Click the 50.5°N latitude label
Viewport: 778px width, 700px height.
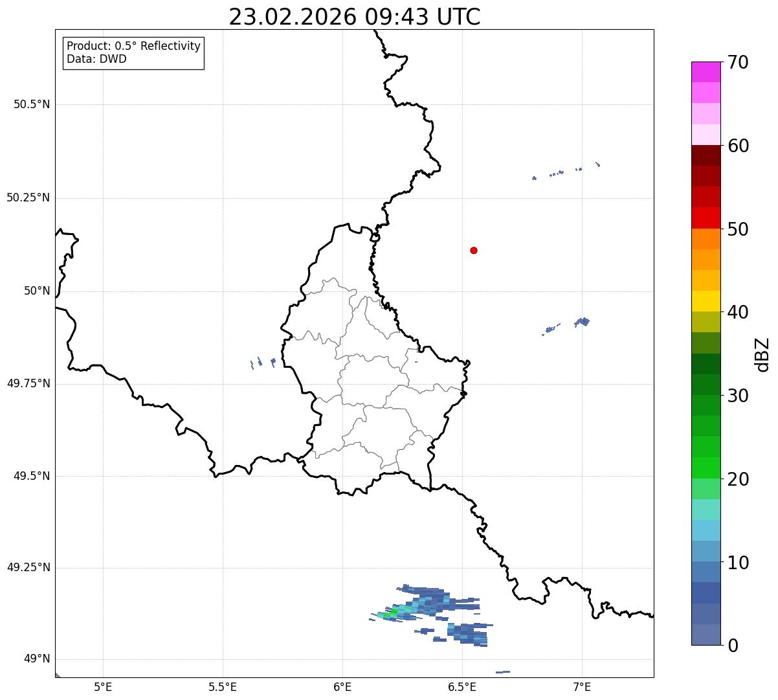32,104
